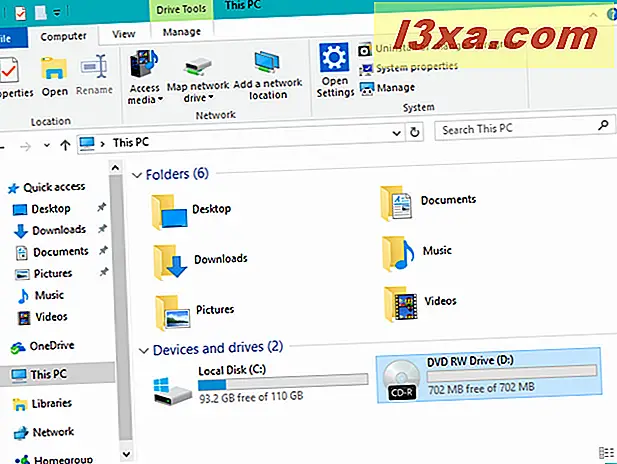Open Access media dropdown arrow
The image size is (617, 464).
160,100
